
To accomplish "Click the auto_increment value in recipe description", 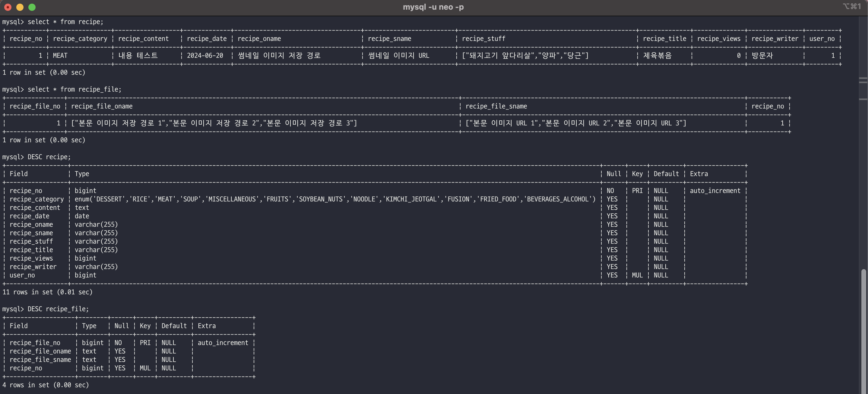I will click(715, 191).
